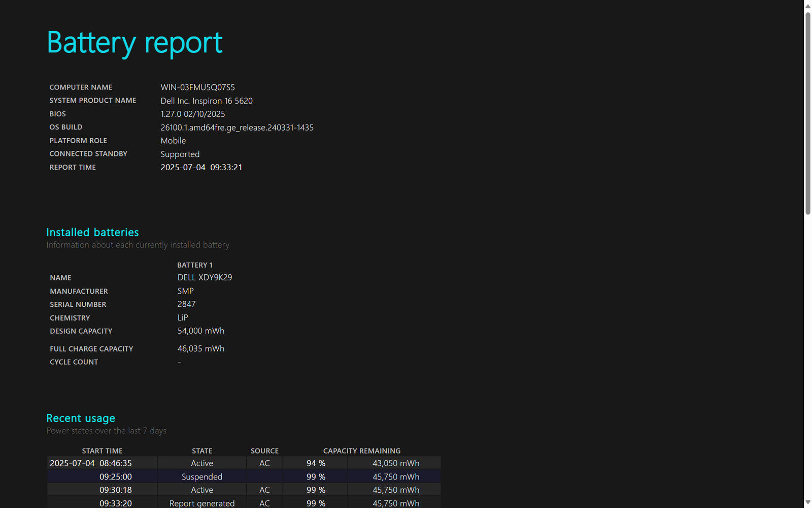Select the Suspended row at 09:25:00
This screenshot has height=508, width=812.
(202, 477)
